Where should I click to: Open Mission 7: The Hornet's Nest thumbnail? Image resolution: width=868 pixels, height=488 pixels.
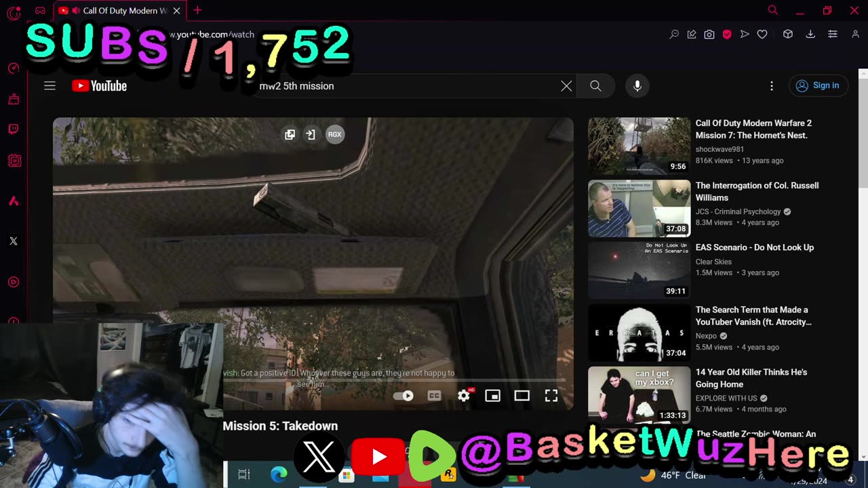point(639,146)
